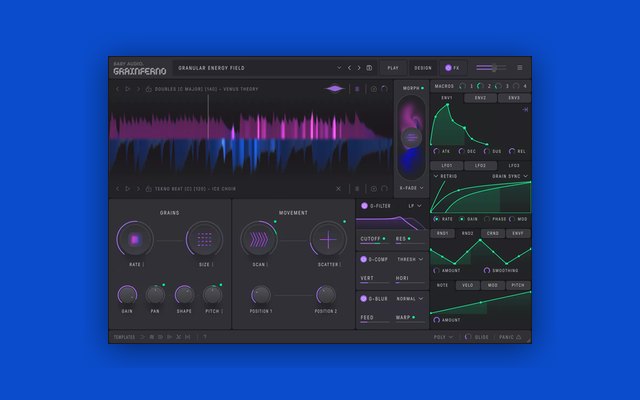This screenshot has width=640, height=400.
Task: Click the Gain knob in Grains
Action: [127, 295]
